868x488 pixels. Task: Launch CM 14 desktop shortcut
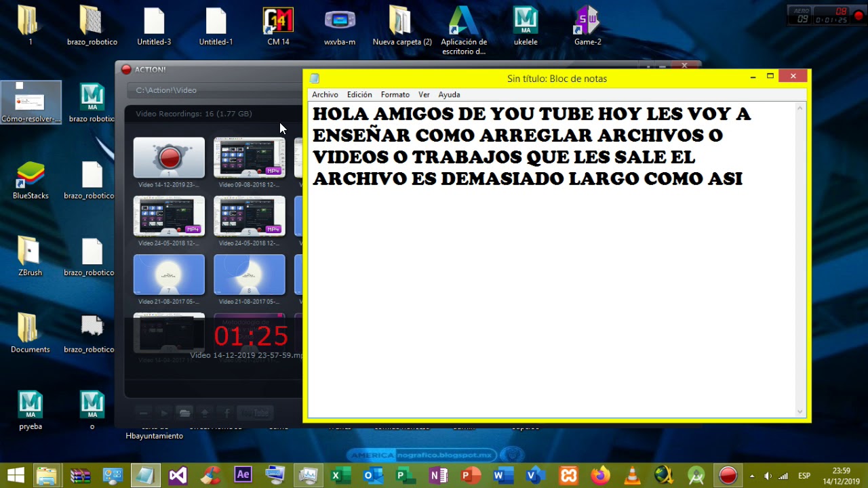pyautogui.click(x=278, y=26)
